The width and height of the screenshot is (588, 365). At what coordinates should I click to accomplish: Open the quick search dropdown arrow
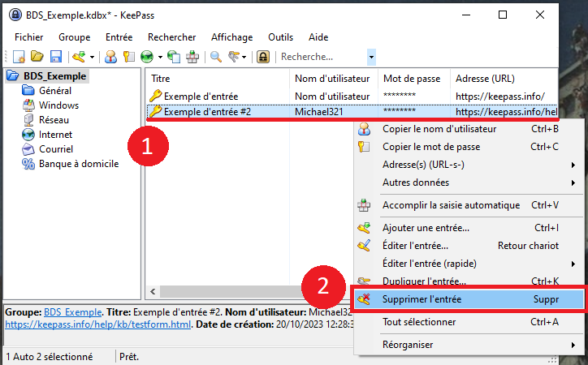371,58
